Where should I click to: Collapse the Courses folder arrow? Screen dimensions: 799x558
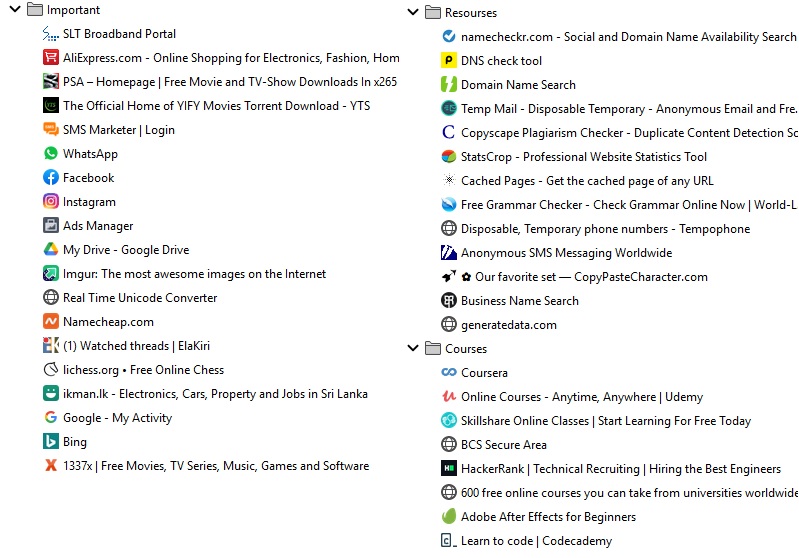tap(413, 348)
